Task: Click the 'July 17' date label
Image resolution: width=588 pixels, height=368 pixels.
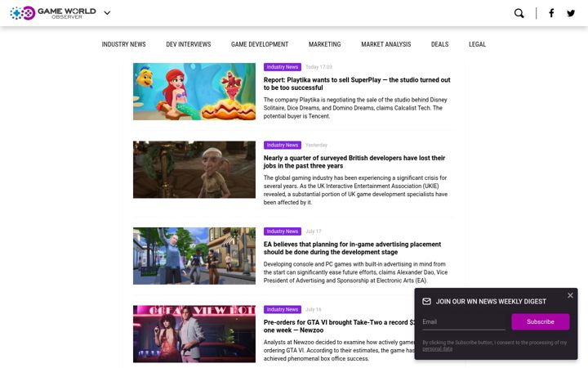Action: (313, 231)
